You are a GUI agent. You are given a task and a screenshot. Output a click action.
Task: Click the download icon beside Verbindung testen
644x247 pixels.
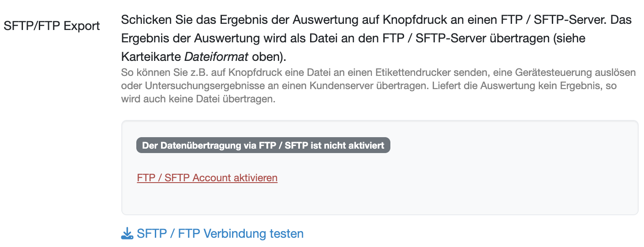pyautogui.click(x=127, y=233)
